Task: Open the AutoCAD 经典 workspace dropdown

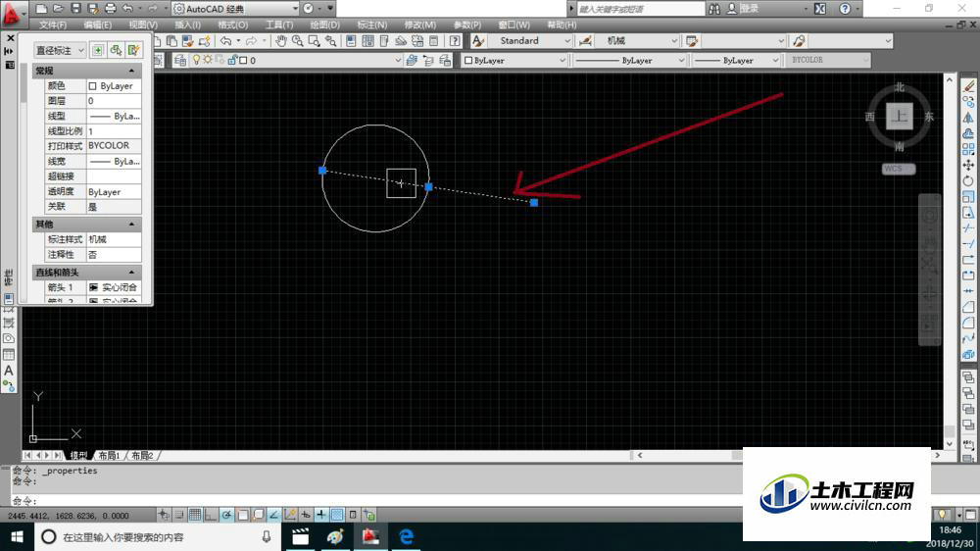Action: point(235,9)
